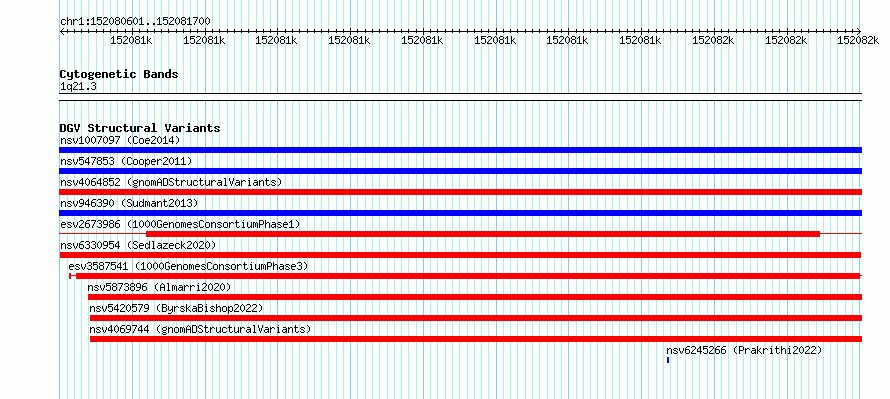Click the tiny blue marker of nsv6245266

668,360
